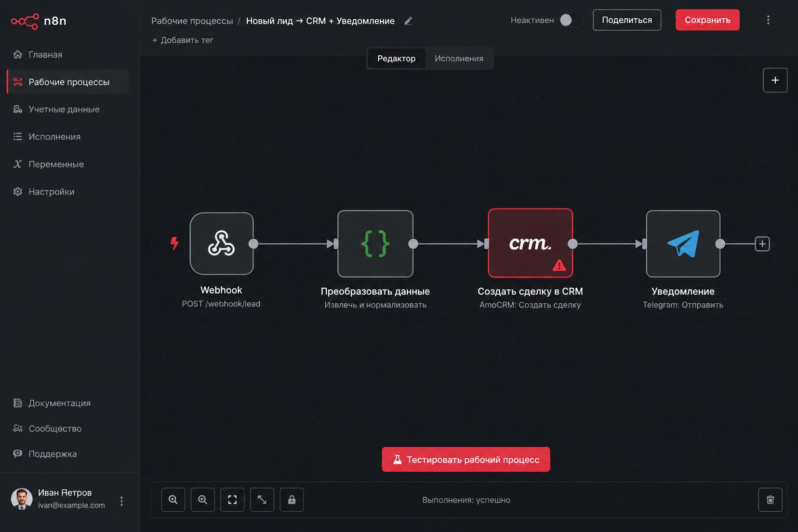Click the red Сохранить button
Screen dimensions: 798x532
pyautogui.click(x=708, y=20)
